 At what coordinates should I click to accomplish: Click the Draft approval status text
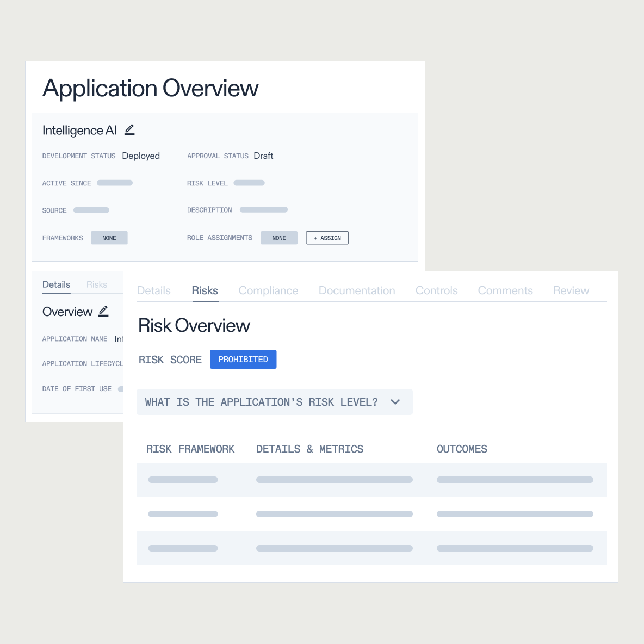(263, 156)
